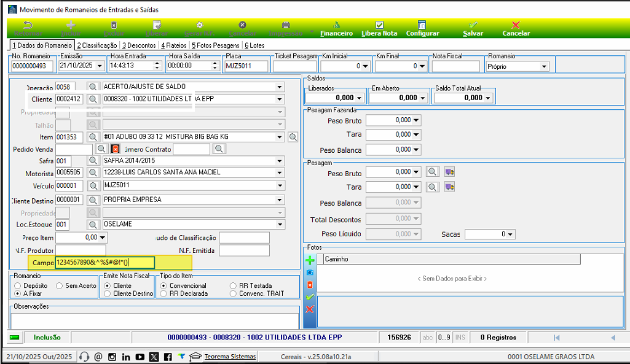
Task: Click the green plus icon in Fotos
Action: pos(310,260)
